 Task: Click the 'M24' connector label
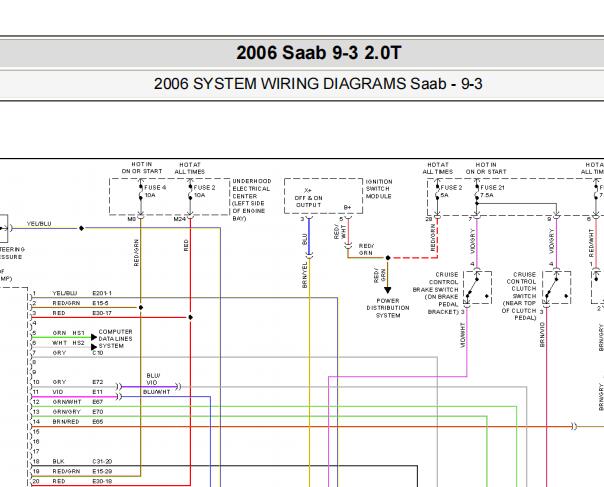coord(180,220)
